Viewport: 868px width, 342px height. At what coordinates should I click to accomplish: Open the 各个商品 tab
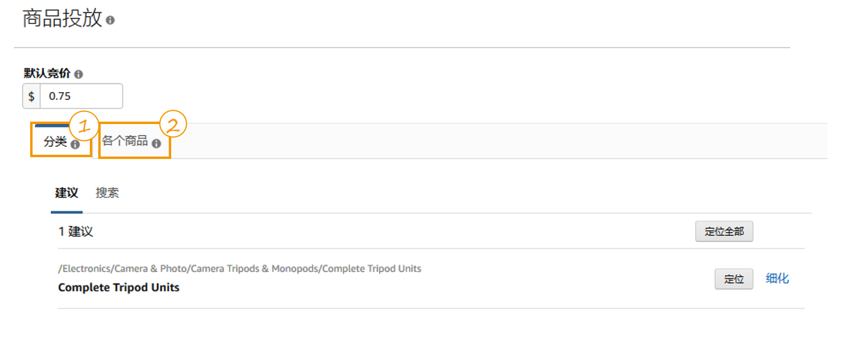coord(125,141)
